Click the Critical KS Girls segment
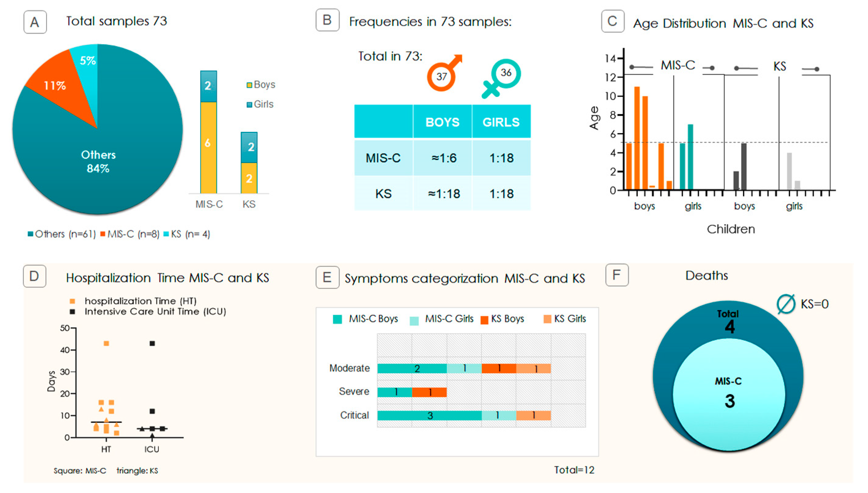Screen dimensions: 868x493 pos(533,415)
